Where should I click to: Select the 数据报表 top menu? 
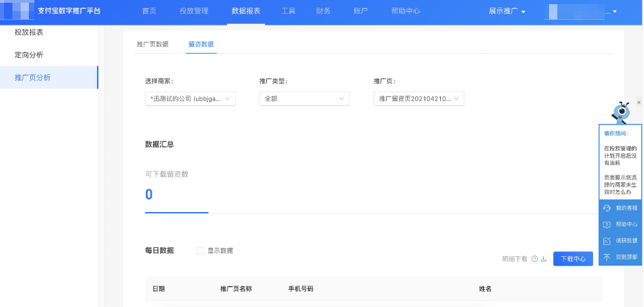(246, 11)
